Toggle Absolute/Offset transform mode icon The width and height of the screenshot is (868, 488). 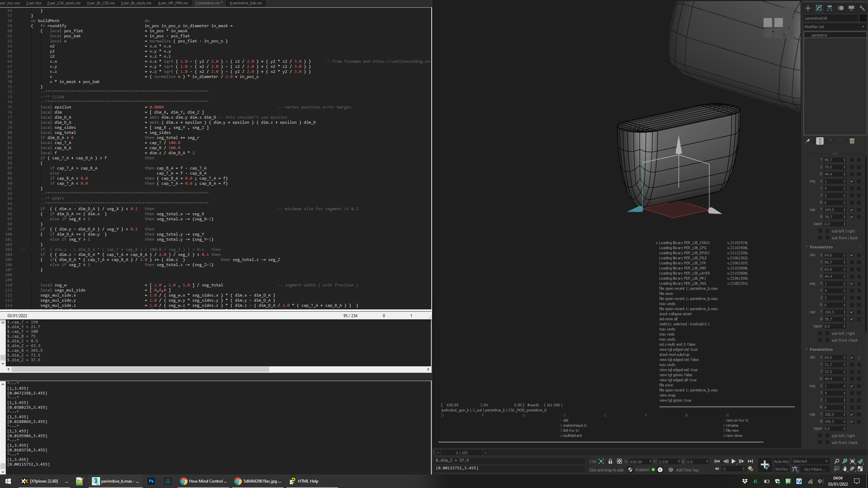[619, 461]
